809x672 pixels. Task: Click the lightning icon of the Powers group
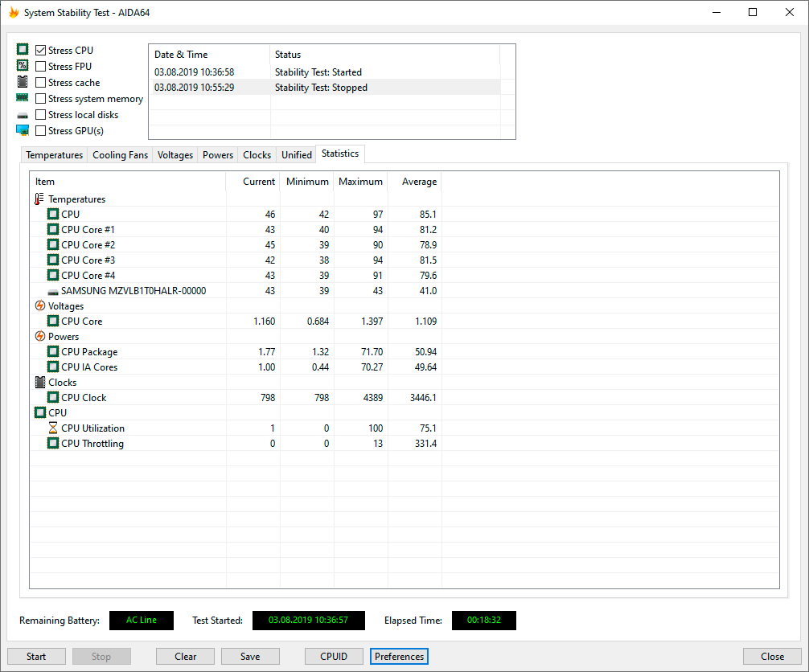[x=39, y=336]
